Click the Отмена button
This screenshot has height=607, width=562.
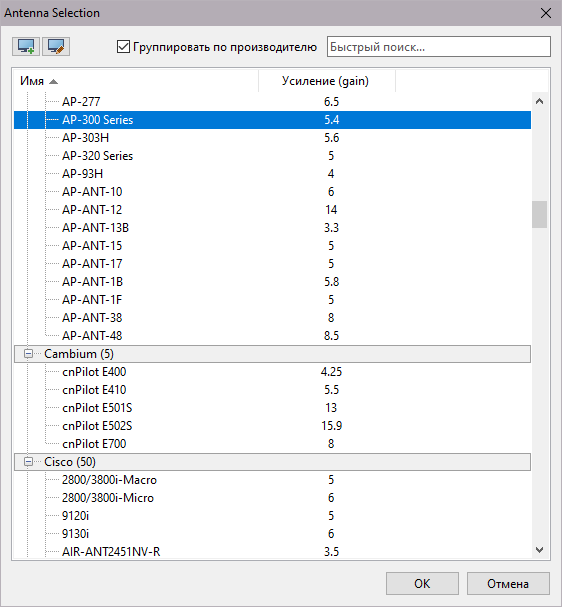click(508, 583)
